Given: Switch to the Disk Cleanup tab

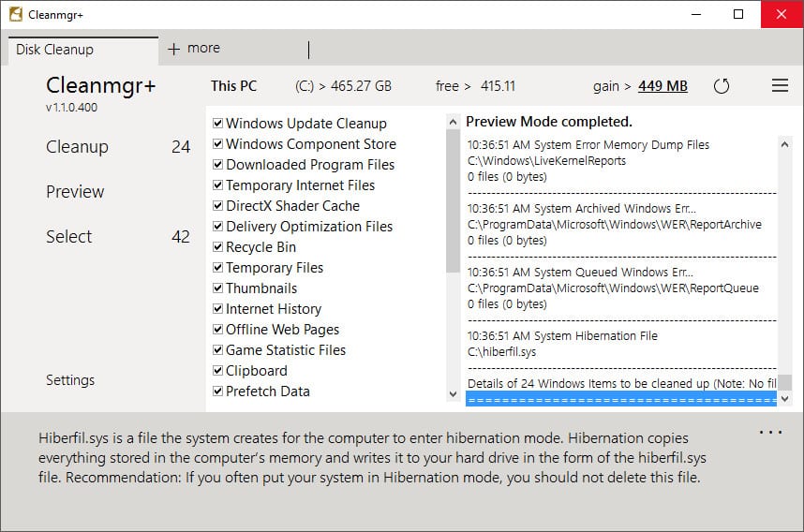Looking at the screenshot, I should click(x=56, y=50).
